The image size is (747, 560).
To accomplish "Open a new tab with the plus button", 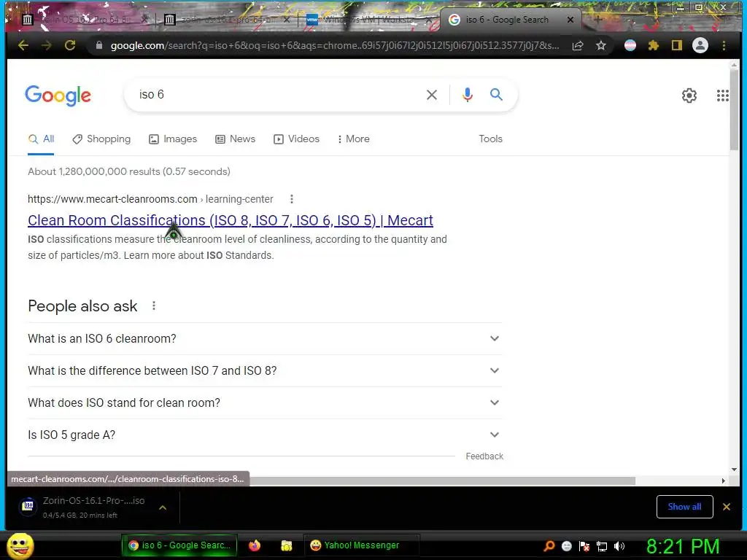I will (598, 20).
